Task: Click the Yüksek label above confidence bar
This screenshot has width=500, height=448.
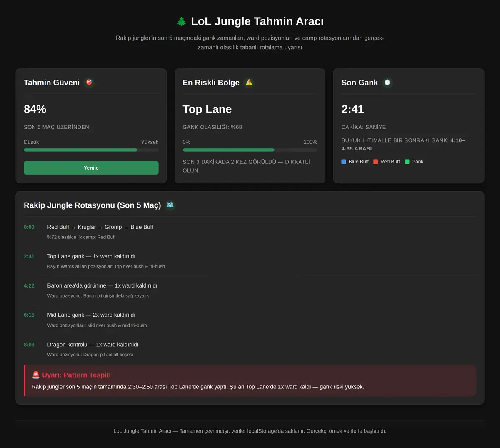Action: (x=150, y=142)
